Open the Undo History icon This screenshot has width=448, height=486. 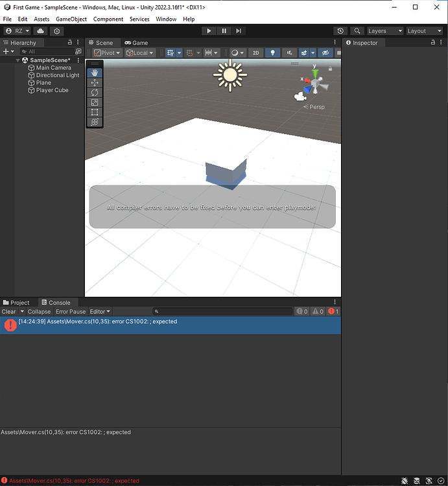tap(340, 31)
